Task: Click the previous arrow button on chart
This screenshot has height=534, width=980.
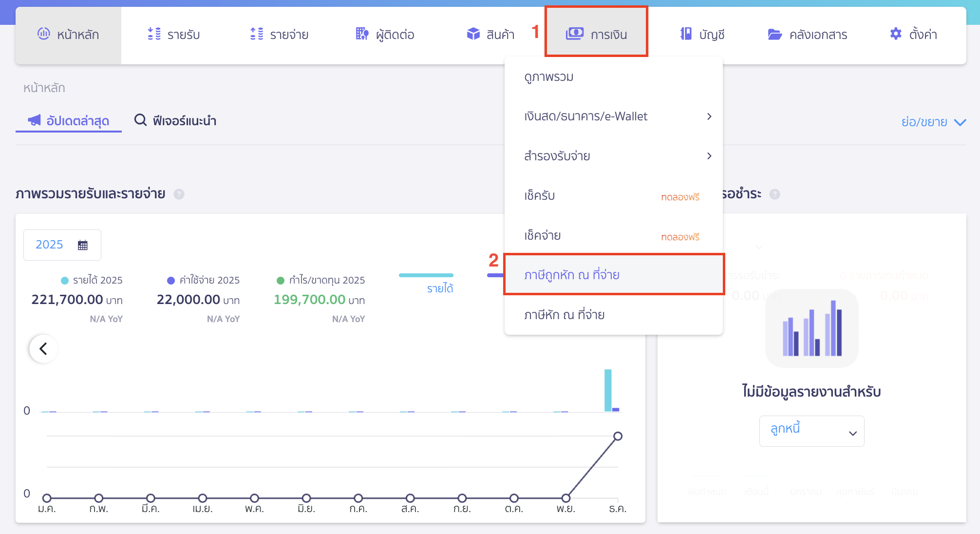Action: point(43,349)
